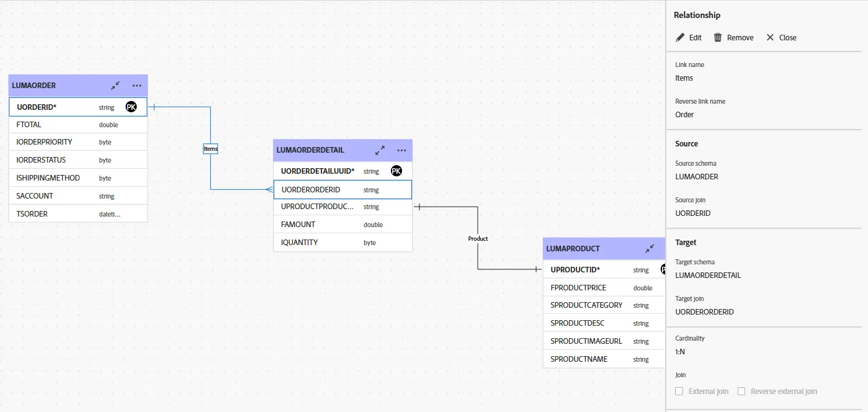Screen dimensions: 868x412
Task: Select the UPRODUCTID field row
Action: click(604, 270)
